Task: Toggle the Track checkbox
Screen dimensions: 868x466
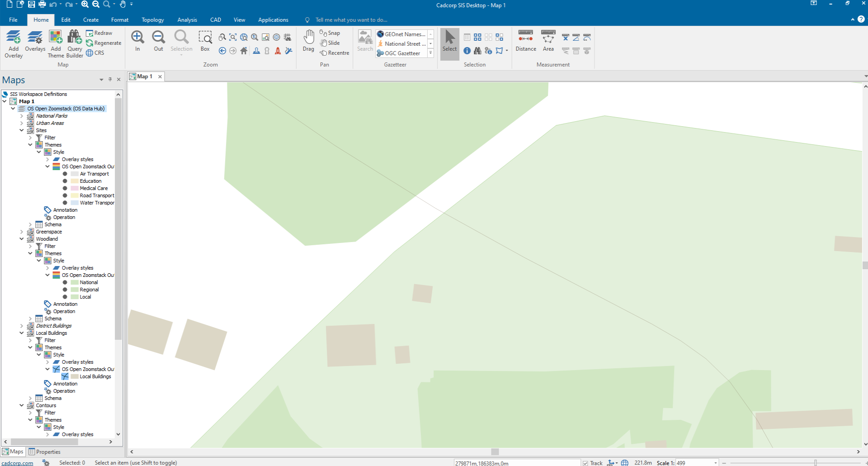Action: 585,463
